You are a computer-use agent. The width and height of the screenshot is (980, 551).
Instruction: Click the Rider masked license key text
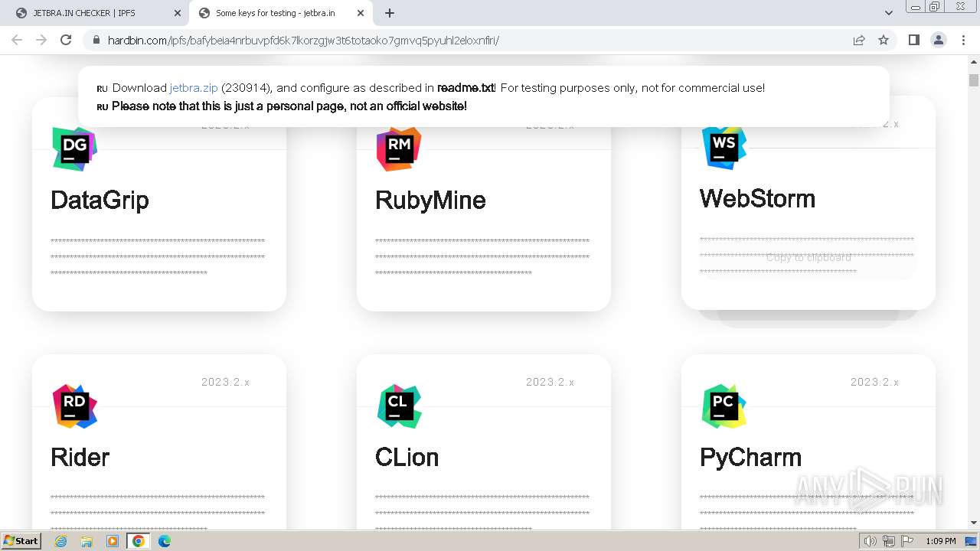[x=158, y=513]
